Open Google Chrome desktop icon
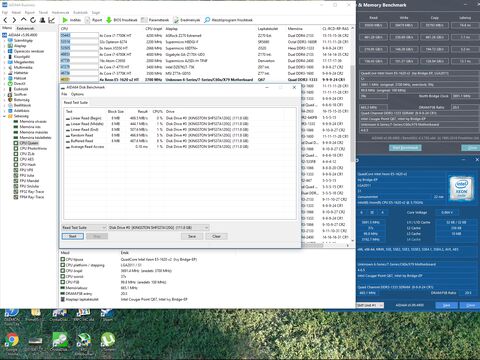This screenshot has height=360, width=480. click(x=12, y=343)
